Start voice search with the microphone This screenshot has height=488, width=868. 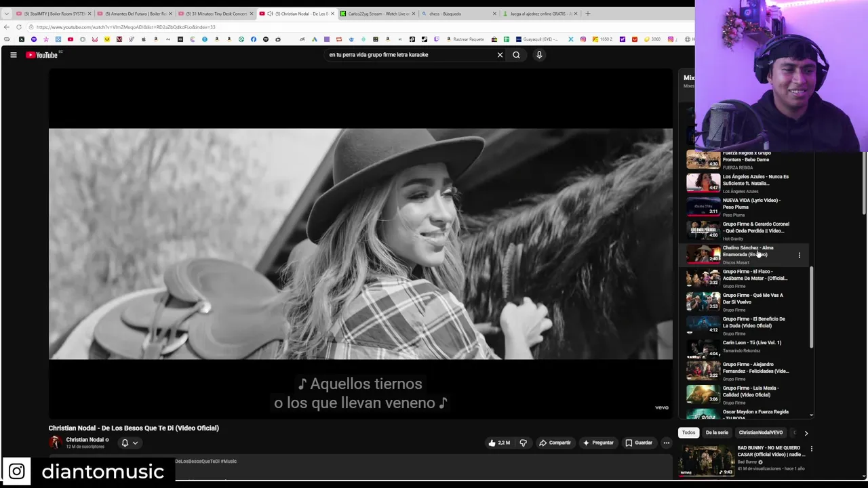tap(539, 55)
